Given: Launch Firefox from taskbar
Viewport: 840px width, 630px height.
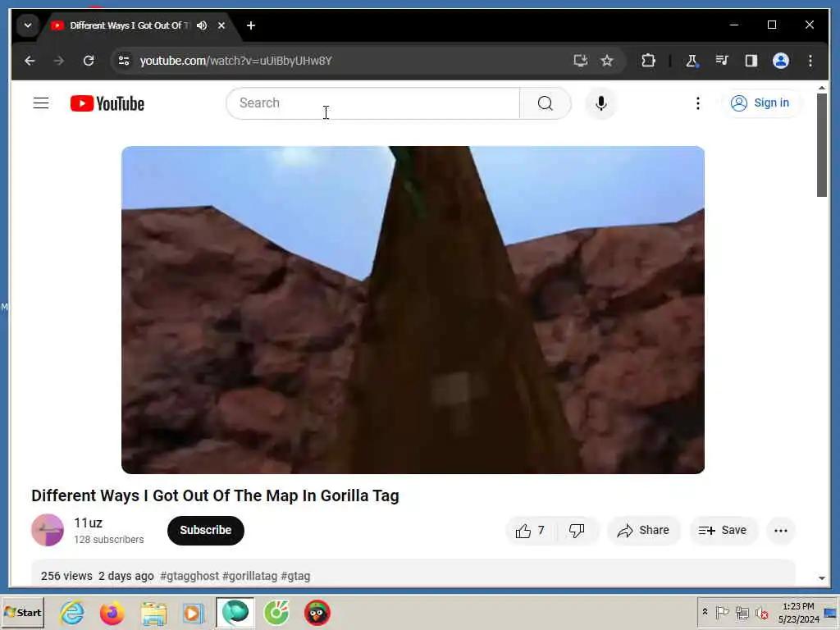Looking at the screenshot, I should (x=112, y=612).
